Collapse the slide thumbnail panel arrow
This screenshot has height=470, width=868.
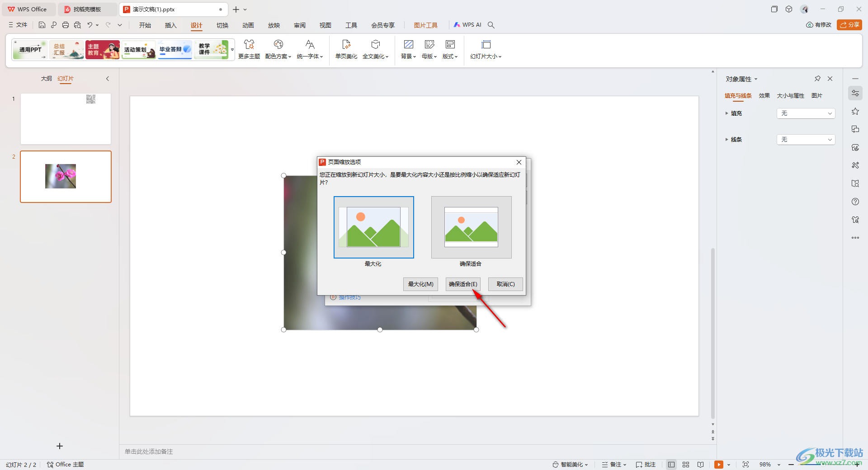(x=108, y=79)
